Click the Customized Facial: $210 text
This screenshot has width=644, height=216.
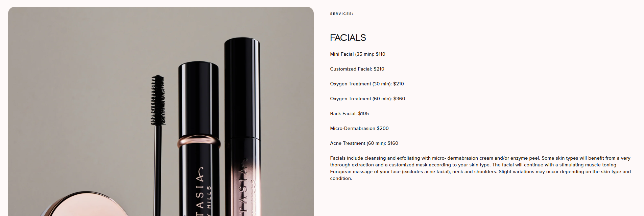point(357,69)
